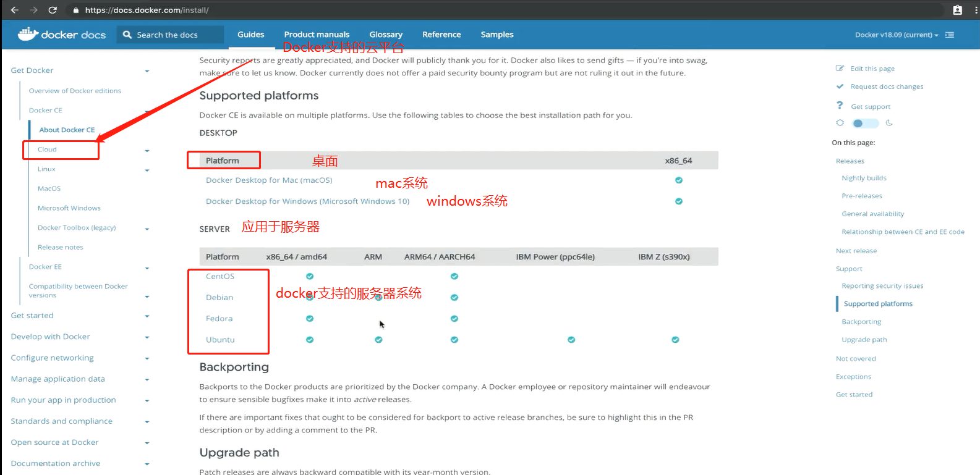This screenshot has height=475, width=980.
Task: Open the CentOS platform link
Action: tap(220, 276)
